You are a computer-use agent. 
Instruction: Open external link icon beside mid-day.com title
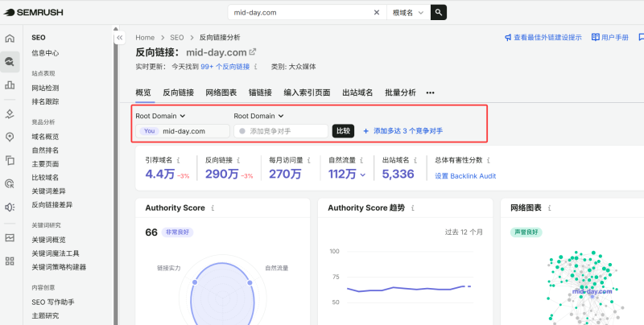click(x=253, y=51)
